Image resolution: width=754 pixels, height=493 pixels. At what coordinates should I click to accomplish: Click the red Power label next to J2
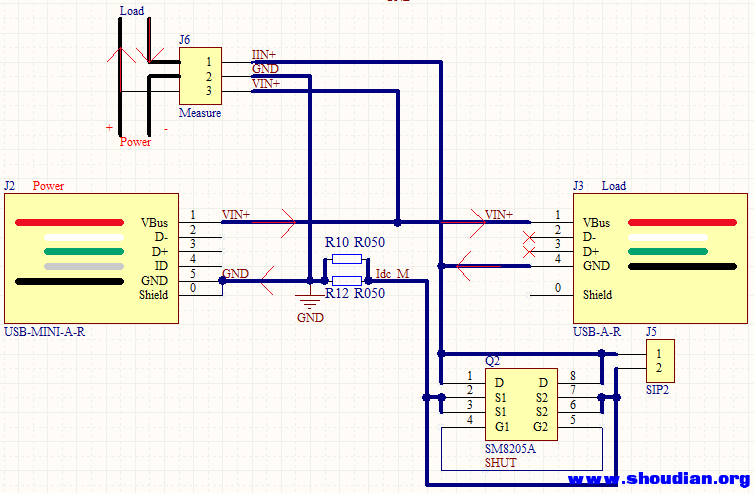coord(48,186)
